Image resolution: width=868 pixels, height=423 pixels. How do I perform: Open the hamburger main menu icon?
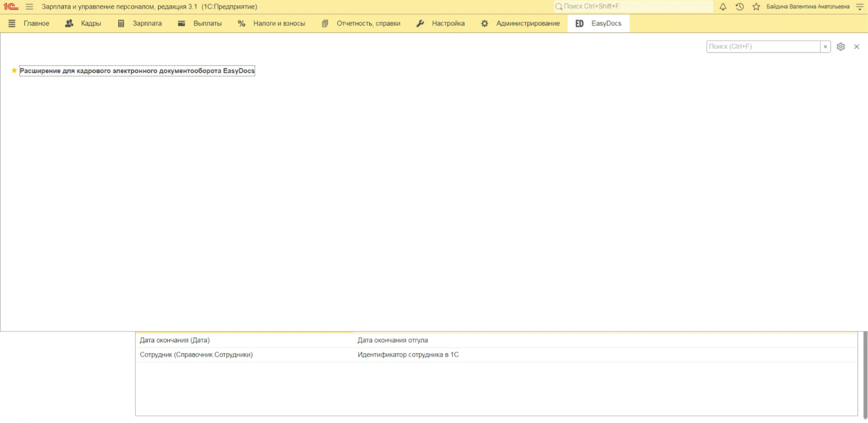[x=29, y=7]
